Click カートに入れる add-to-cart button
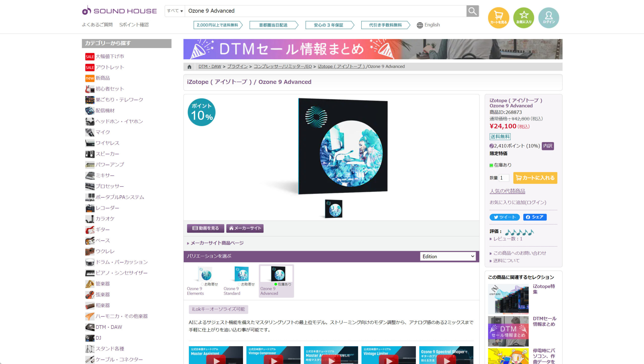The height and width of the screenshot is (364, 644). point(535,178)
